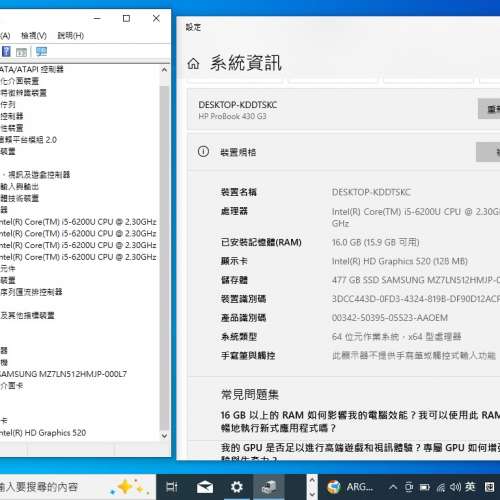Expand the system tray hidden icons chevron
Image resolution: width=500 pixels, height=500 pixels.
[393, 487]
